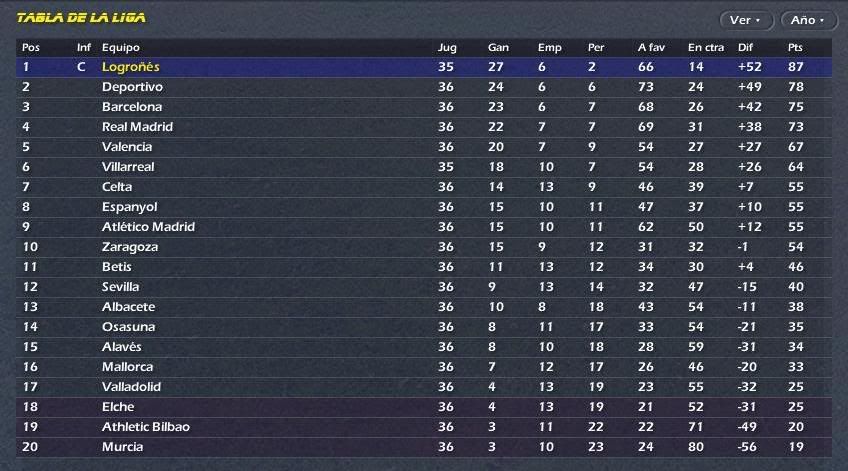Click the Equipo column header
The image size is (848, 471).
coord(121,48)
